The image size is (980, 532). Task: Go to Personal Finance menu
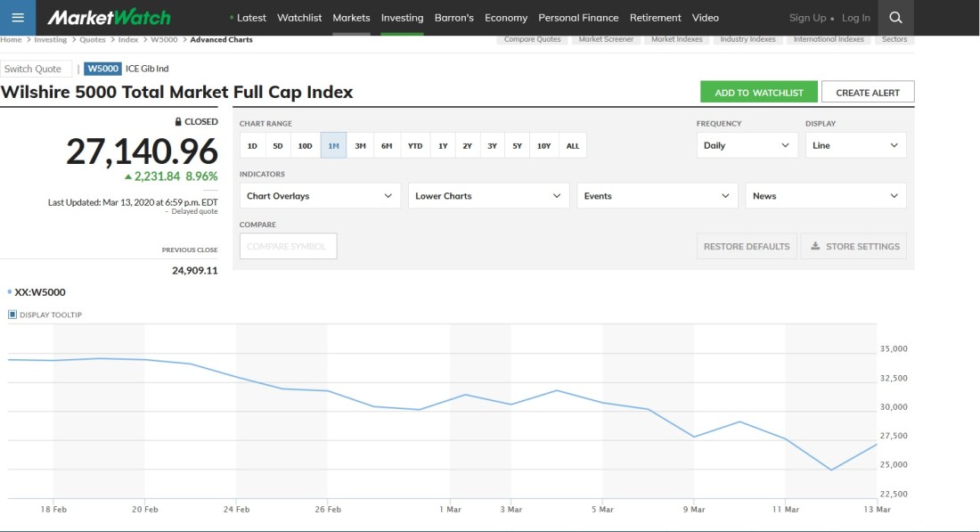[578, 18]
